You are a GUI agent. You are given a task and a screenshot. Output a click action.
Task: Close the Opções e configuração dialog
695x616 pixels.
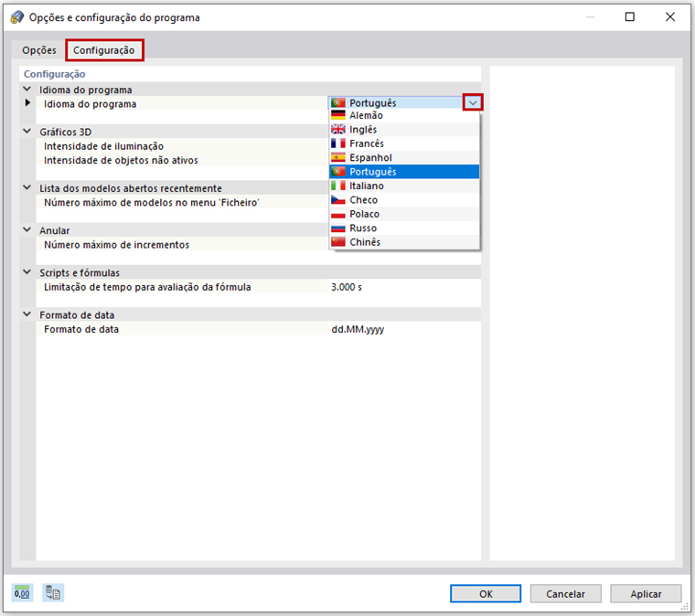tap(670, 16)
